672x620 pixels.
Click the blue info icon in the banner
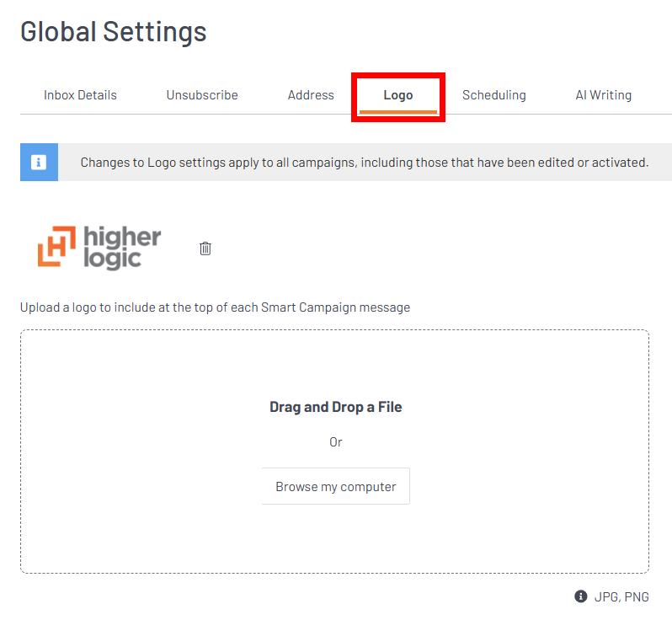[39, 163]
